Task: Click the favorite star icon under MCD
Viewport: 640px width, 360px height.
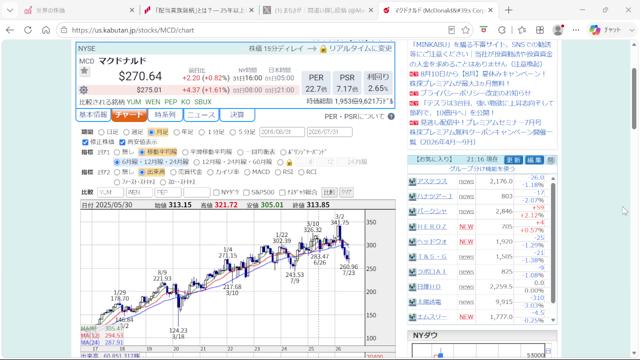Action: pos(84,71)
